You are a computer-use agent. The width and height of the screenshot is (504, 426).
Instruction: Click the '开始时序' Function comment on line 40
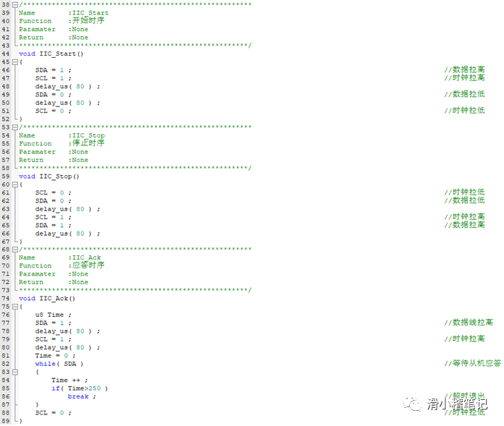click(88, 20)
